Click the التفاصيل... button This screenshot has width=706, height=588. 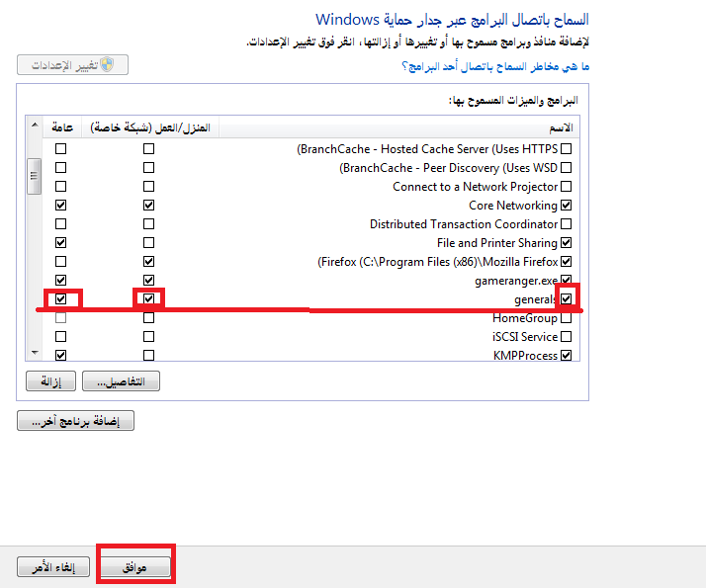coord(121,381)
